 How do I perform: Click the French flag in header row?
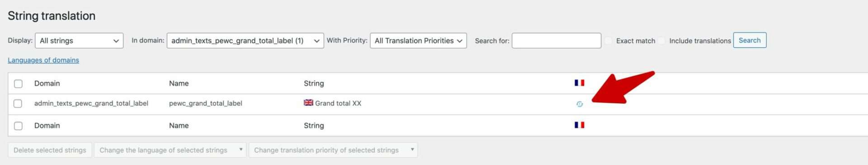(x=579, y=83)
